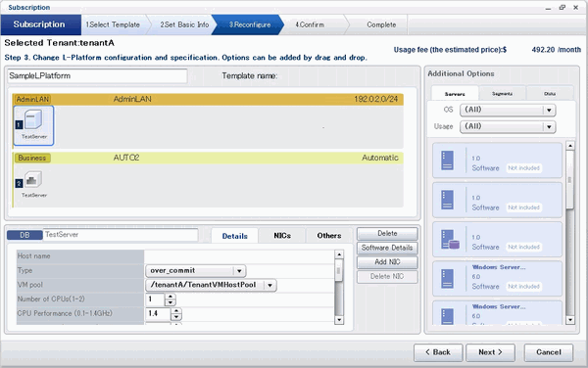
Task: Pick first server option icon in Additional Options
Action: [447, 161]
